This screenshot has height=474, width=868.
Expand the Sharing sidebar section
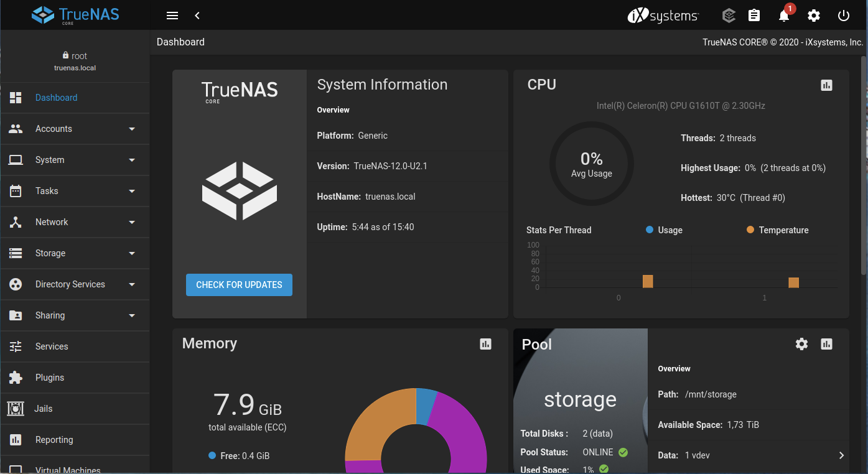click(x=75, y=315)
